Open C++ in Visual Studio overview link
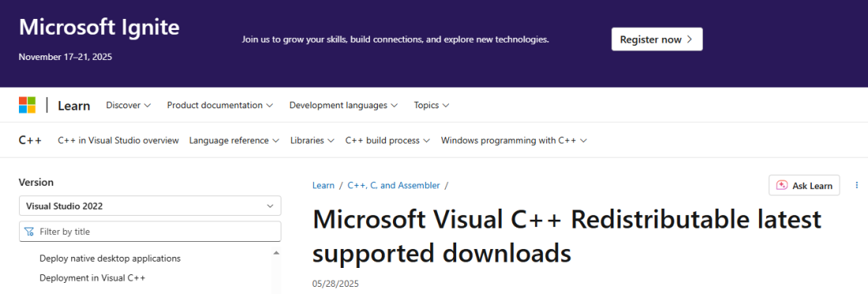Image resolution: width=868 pixels, height=294 pixels. 119,141
